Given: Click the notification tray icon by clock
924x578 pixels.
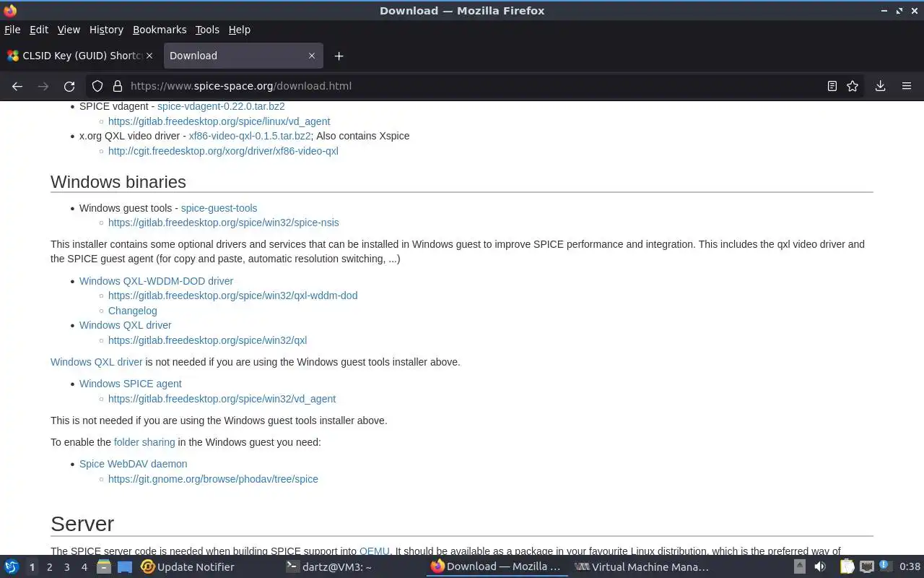Looking at the screenshot, I should coord(886,567).
